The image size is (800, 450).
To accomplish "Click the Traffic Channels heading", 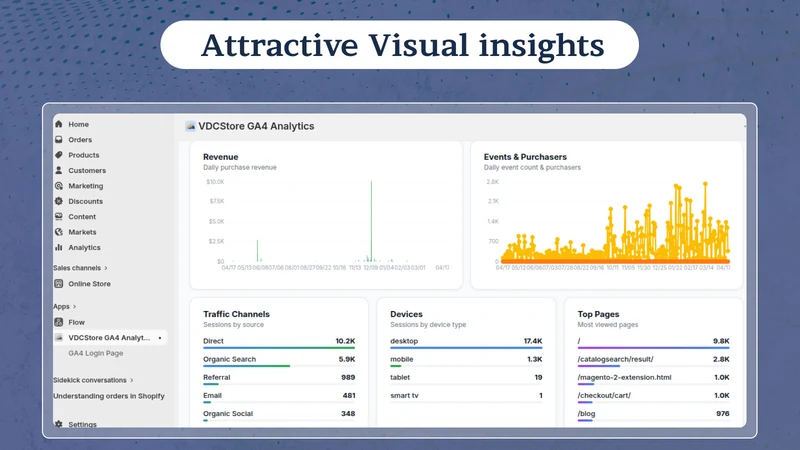I will point(236,314).
